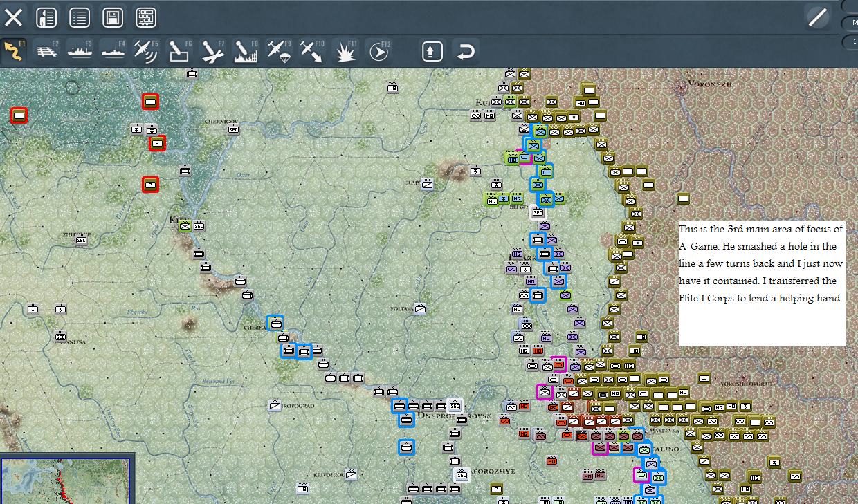Select Air recon plane icon (F5)
This screenshot has width=858, height=504.
point(146,51)
